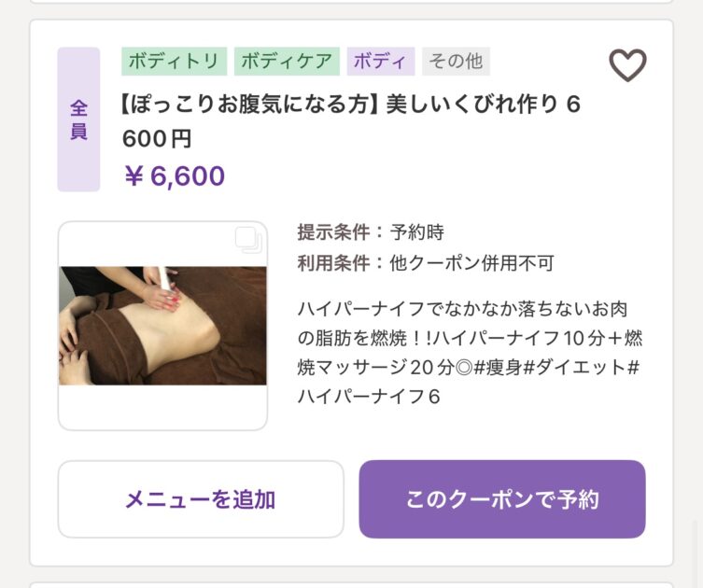Click the メニューを追加 button
This screenshot has width=703, height=588.
tap(201, 498)
